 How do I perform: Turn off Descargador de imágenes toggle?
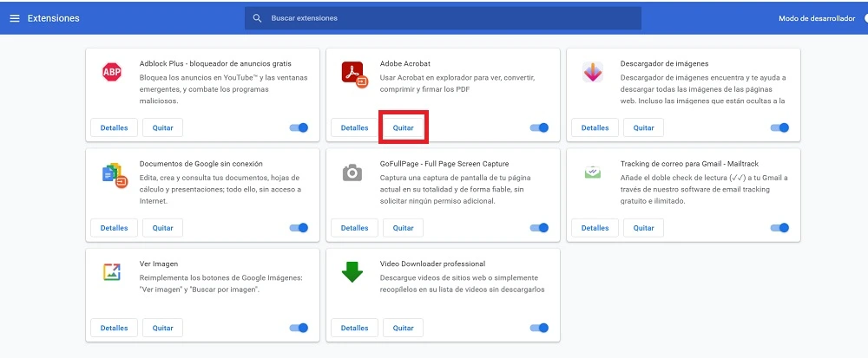tap(779, 127)
